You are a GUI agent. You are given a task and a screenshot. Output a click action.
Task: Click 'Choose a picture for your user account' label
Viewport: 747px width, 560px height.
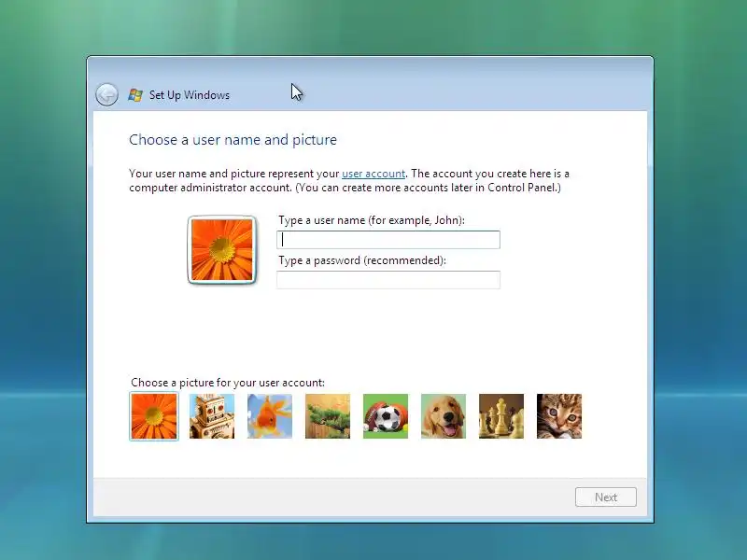228,383
